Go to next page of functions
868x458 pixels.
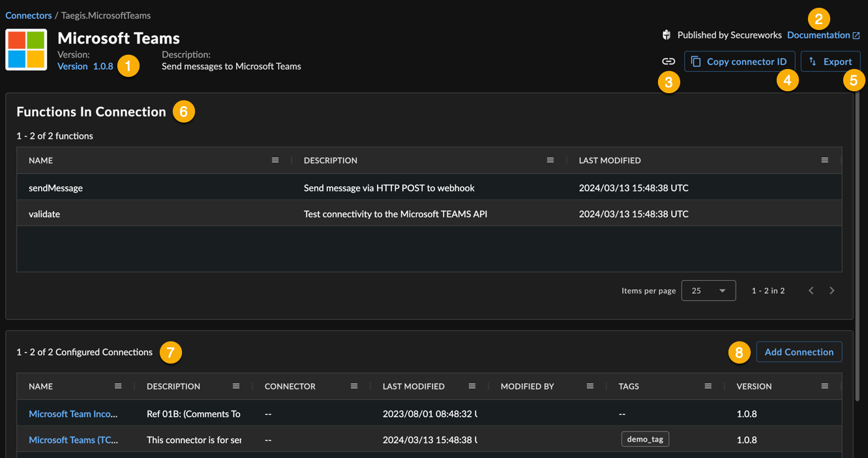832,291
